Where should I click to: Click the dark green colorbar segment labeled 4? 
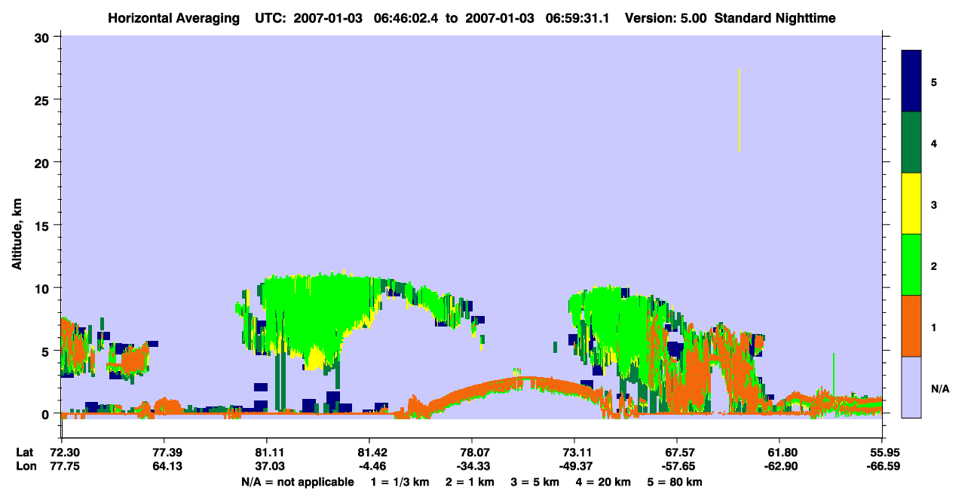coord(911,143)
